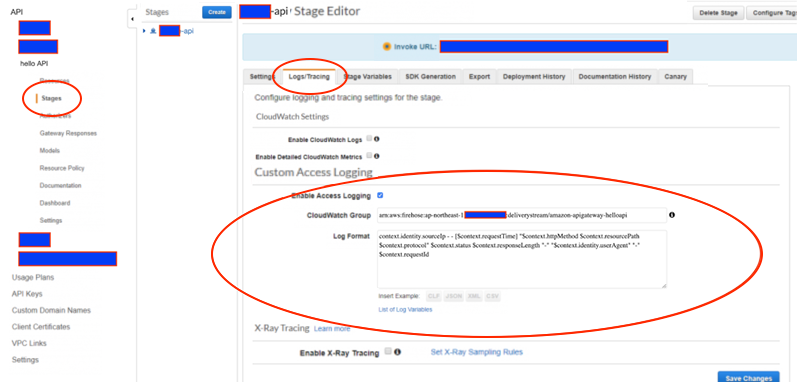
Task: Click the Save Changes button
Action: tap(748, 378)
